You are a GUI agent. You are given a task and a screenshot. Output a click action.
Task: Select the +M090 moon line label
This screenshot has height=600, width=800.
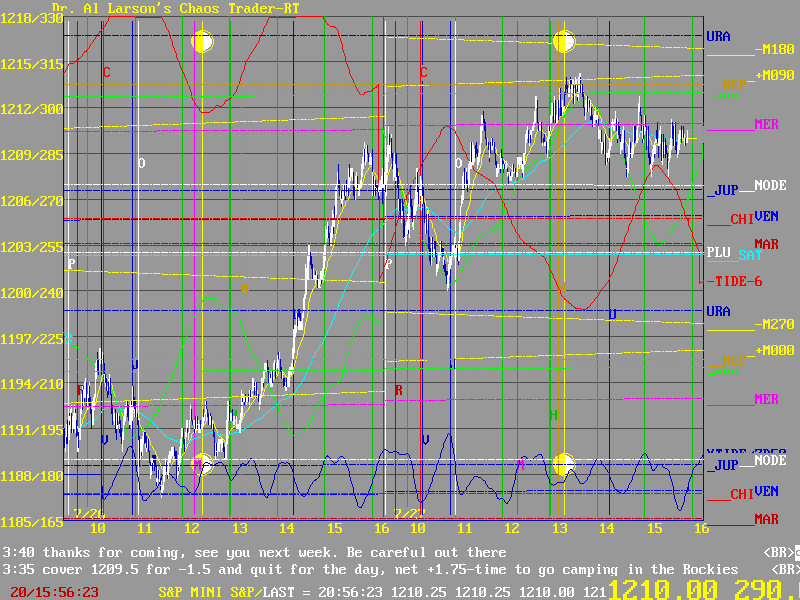coord(774,75)
